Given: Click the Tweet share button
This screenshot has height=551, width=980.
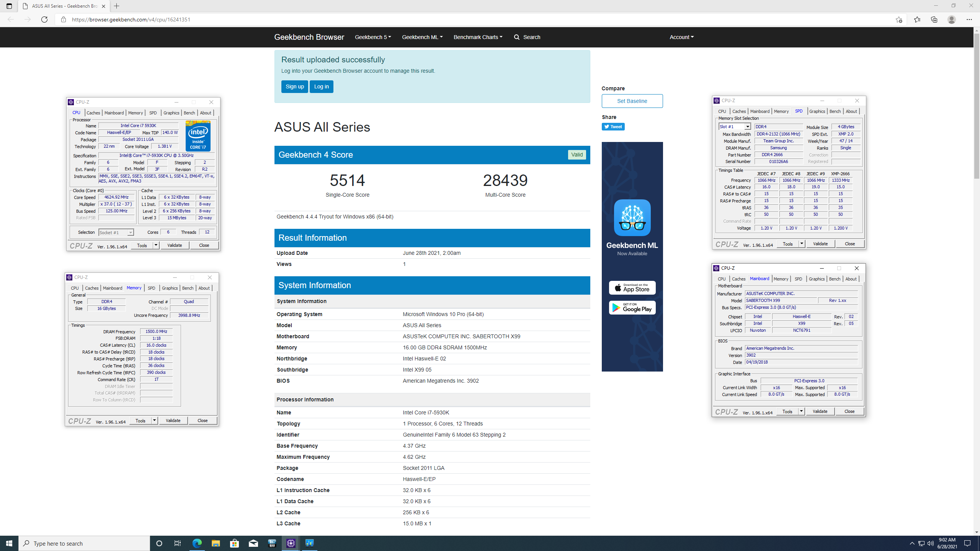Looking at the screenshot, I should coord(613,127).
